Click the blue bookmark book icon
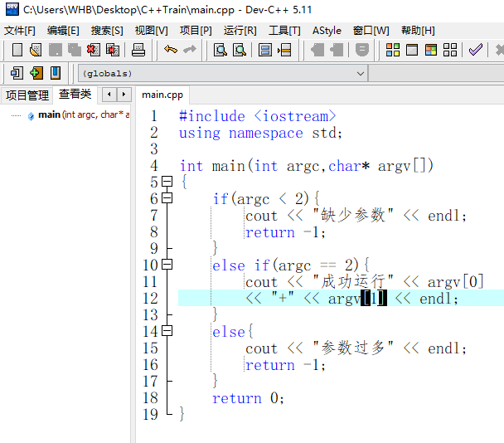 (x=56, y=73)
